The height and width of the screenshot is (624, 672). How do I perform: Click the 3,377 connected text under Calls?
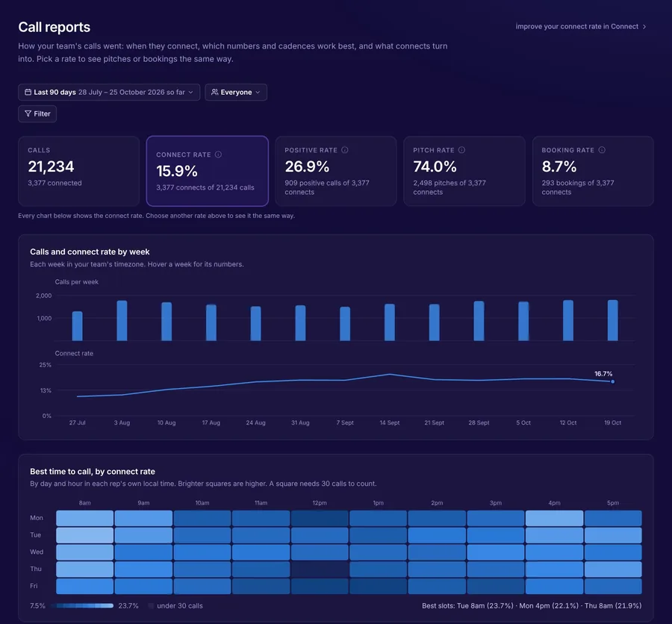(x=55, y=183)
